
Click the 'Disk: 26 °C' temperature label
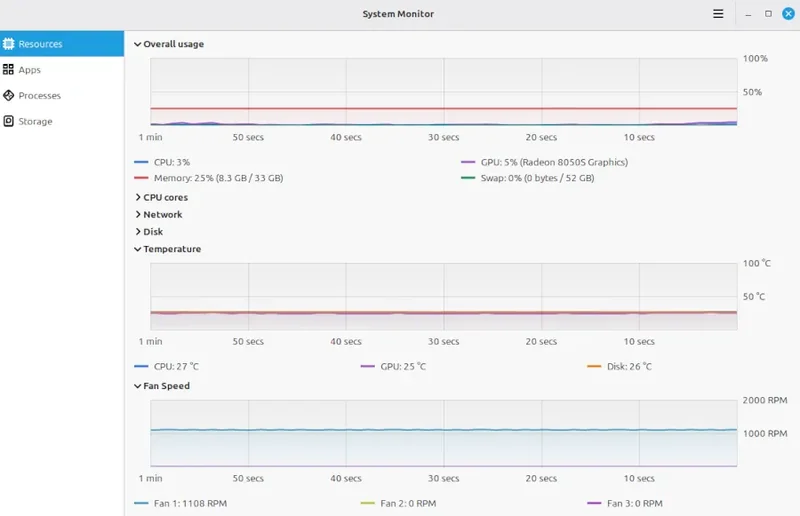(x=629, y=366)
